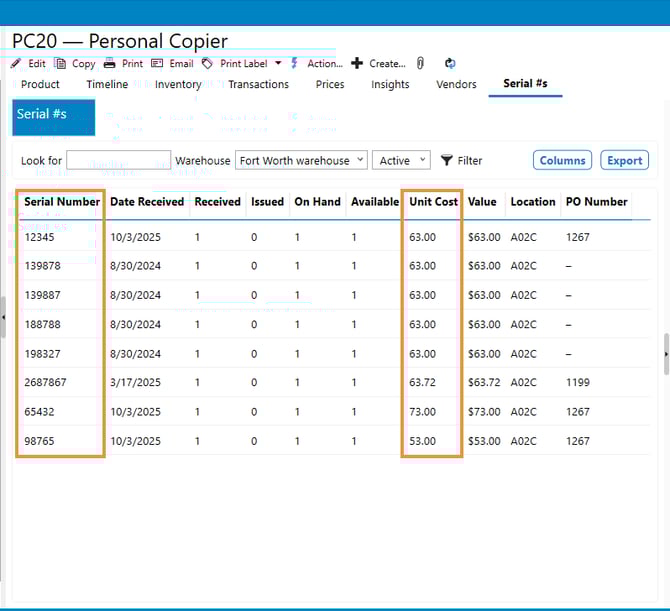Expand the Active status dropdown

[400, 160]
